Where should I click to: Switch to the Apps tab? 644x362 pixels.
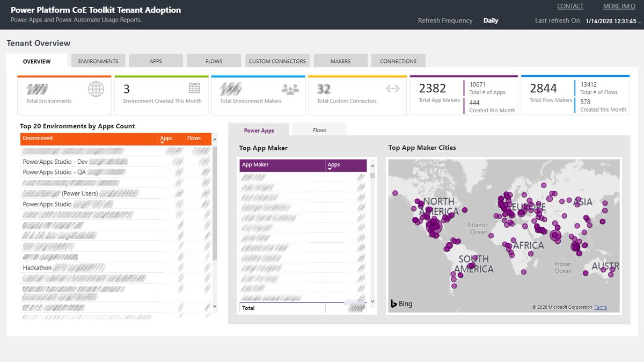(156, 61)
